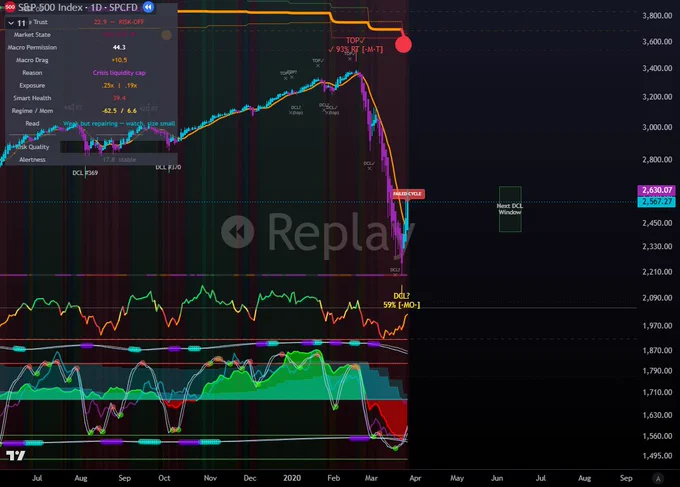
Task: Select the Next DCL Window box
Action: 510,209
